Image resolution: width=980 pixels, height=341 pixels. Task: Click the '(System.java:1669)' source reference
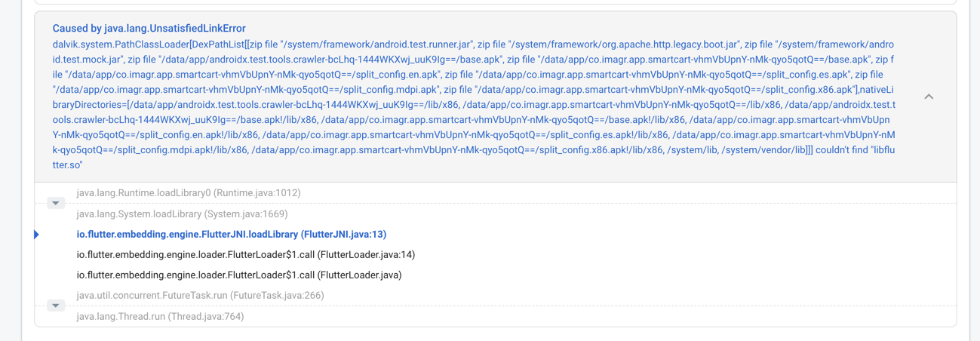click(246, 214)
